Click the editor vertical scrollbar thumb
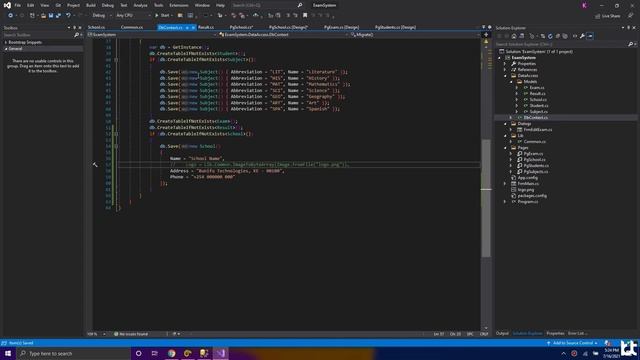640x360 pixels. 486,198
